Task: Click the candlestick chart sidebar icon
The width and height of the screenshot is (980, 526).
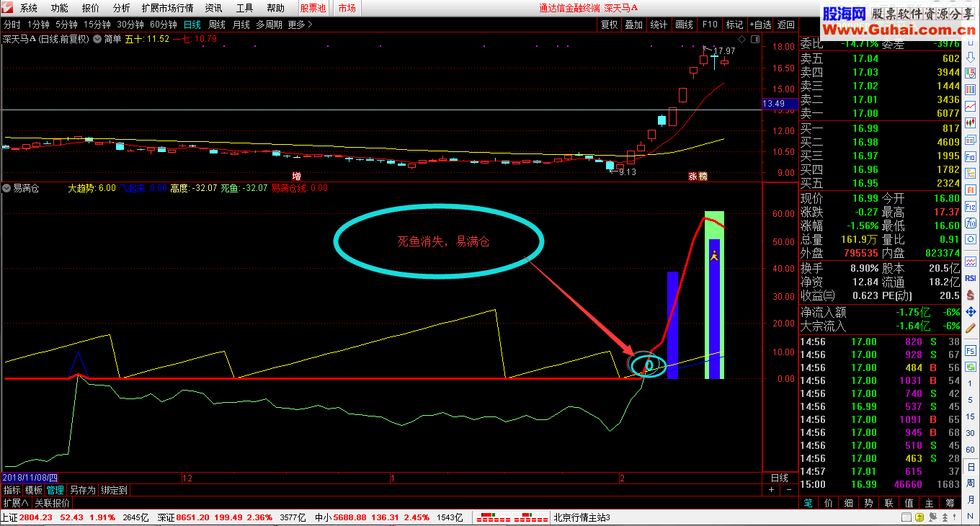Action: 971,122
